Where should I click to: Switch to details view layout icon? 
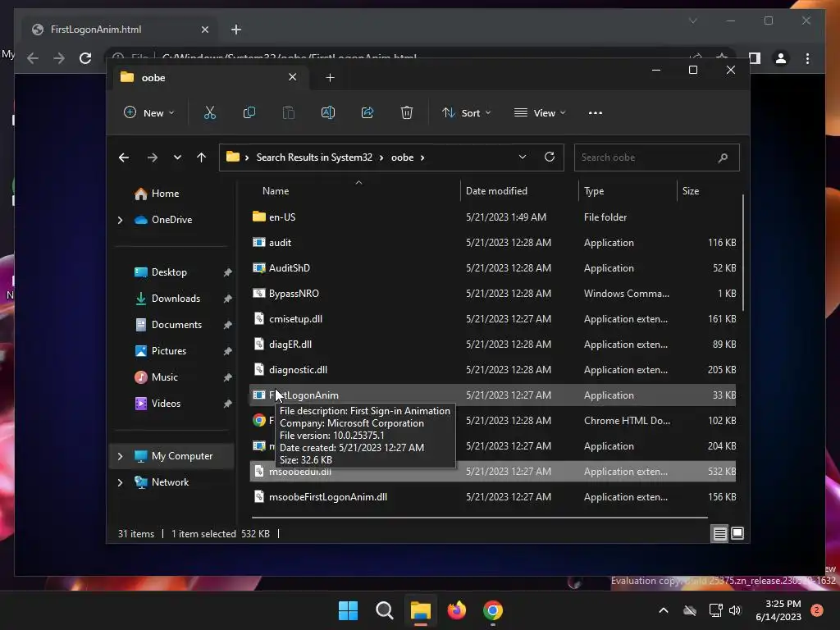719,533
